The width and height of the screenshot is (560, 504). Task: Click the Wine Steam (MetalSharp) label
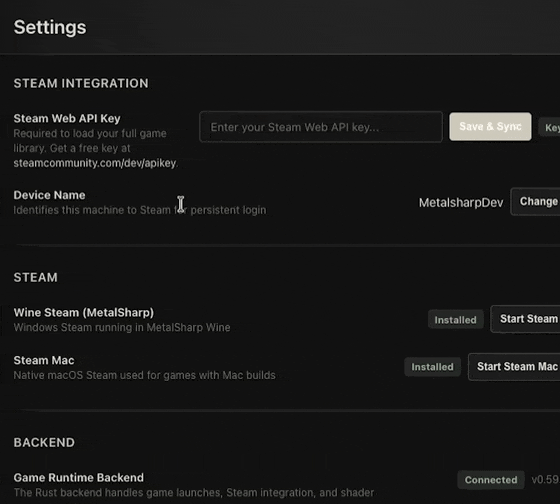tap(84, 313)
